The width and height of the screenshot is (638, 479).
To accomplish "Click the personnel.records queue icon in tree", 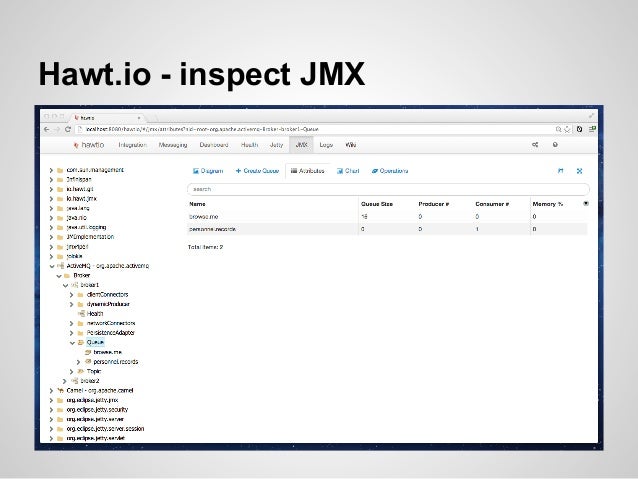I will pos(87,361).
